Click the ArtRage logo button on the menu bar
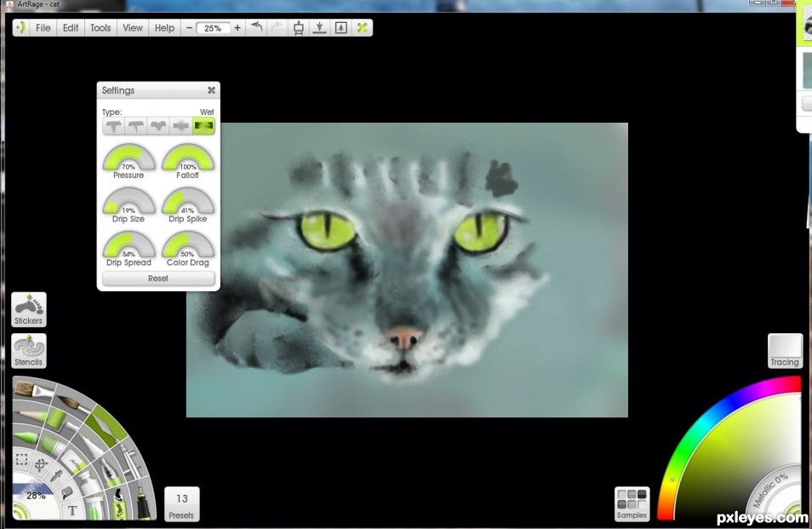The height and width of the screenshot is (529, 812). pyautogui.click(x=20, y=27)
